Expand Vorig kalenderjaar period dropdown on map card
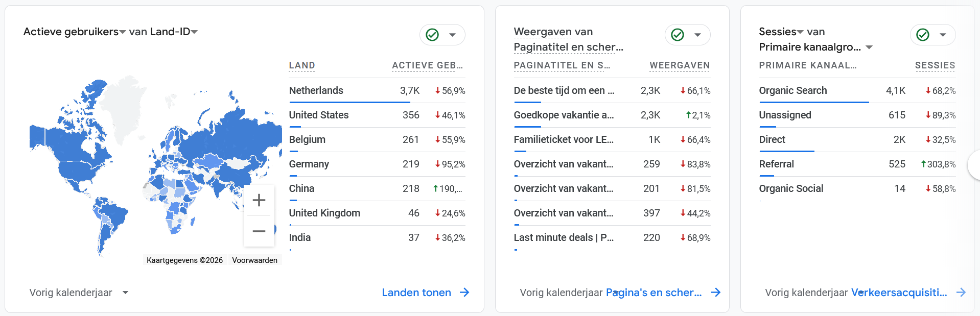Image resolution: width=980 pixels, height=316 pixels. [126, 293]
